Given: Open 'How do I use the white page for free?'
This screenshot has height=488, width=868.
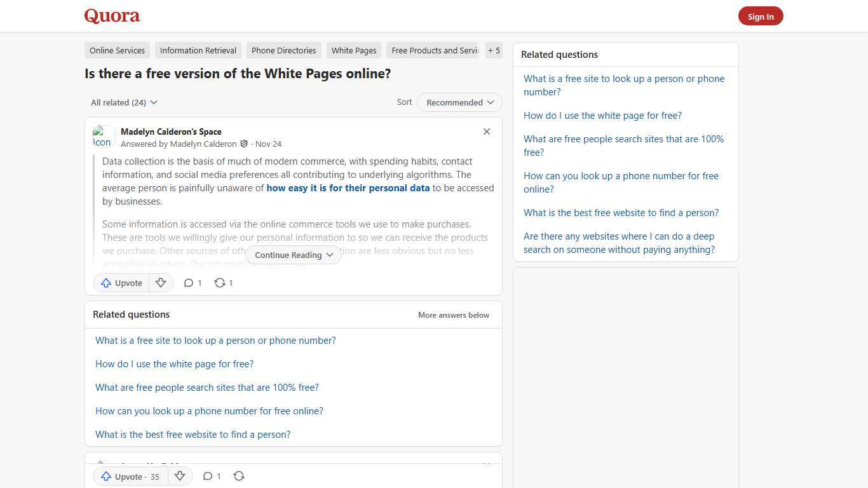Looking at the screenshot, I should 174,363.
